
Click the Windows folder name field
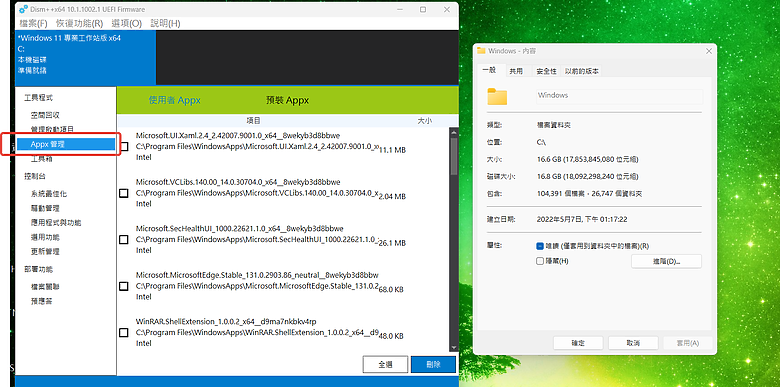[x=619, y=96]
